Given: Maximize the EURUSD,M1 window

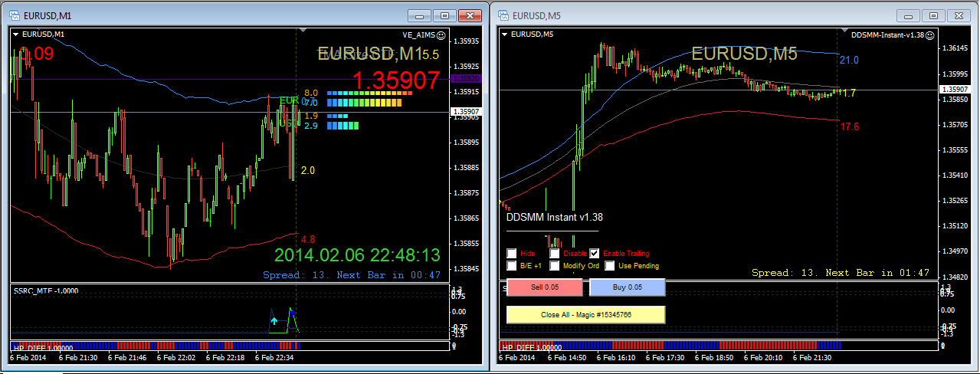Looking at the screenshot, I should coord(444,15).
